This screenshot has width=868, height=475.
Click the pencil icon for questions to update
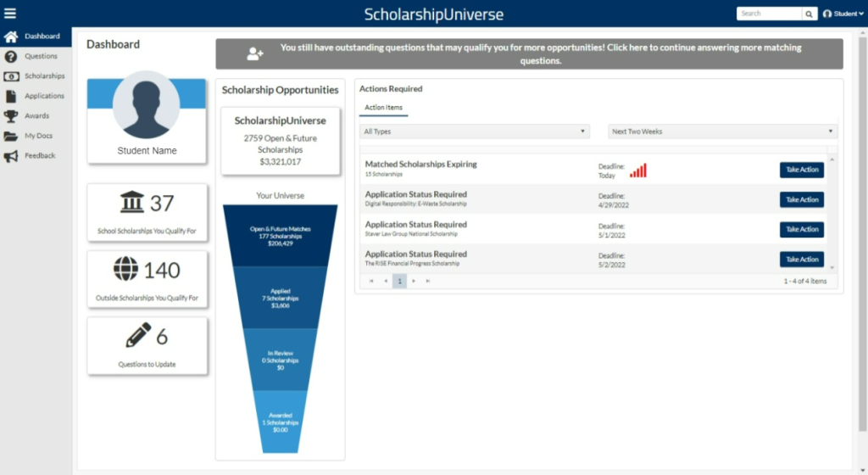coord(138,335)
